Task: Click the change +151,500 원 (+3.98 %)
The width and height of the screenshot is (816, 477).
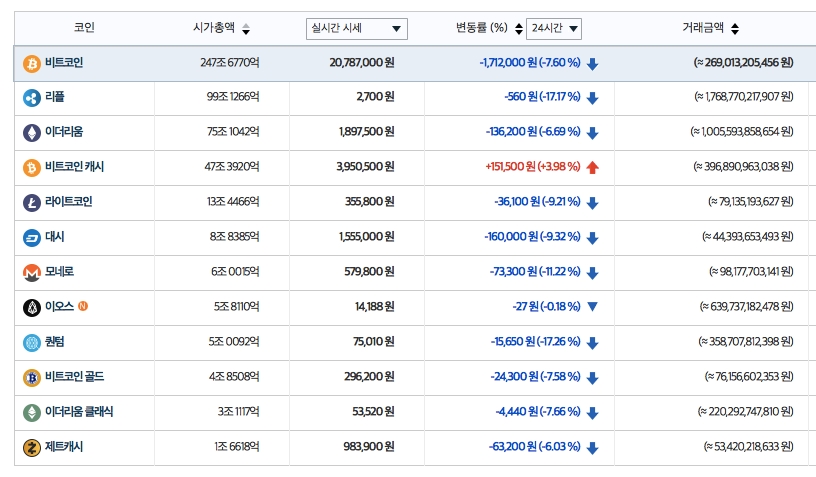Action: 532,166
